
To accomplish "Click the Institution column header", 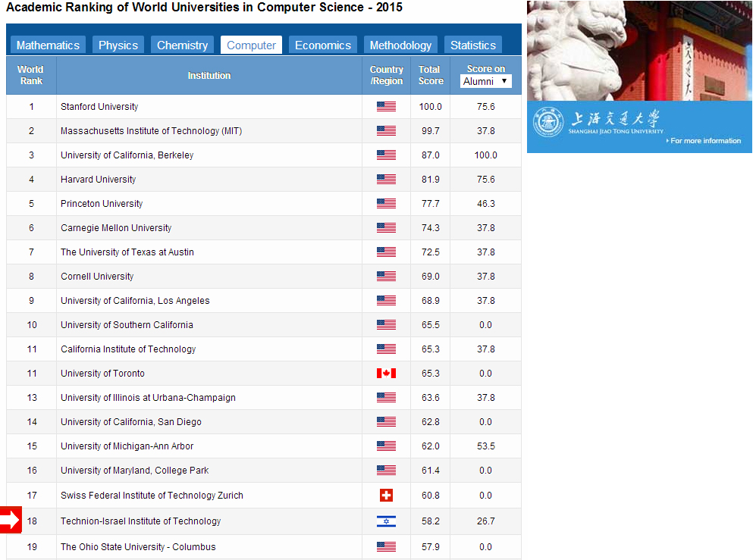I will coord(209,75).
